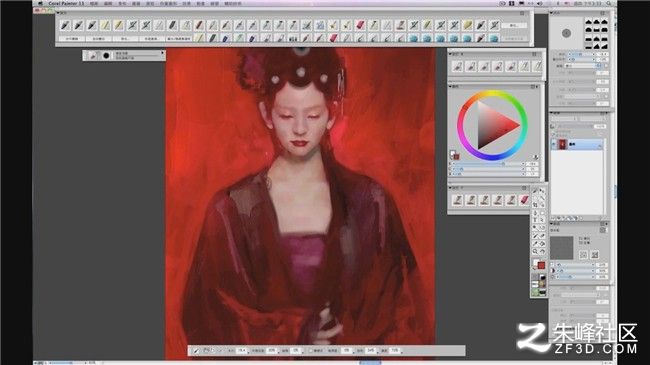Collapse the Layers panel disclosure triangle

[x=552, y=113]
